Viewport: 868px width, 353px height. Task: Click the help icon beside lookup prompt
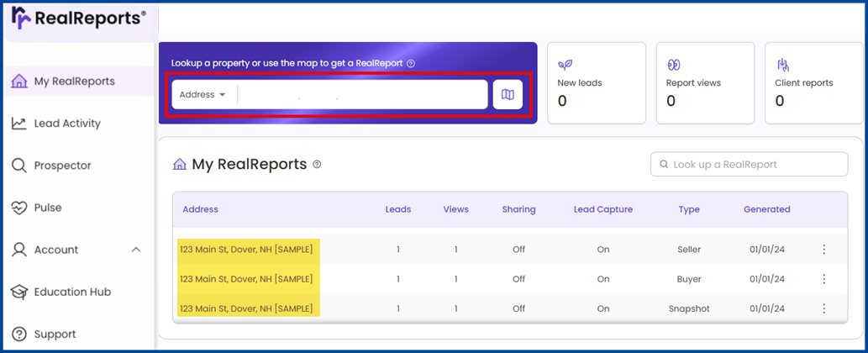pyautogui.click(x=411, y=63)
